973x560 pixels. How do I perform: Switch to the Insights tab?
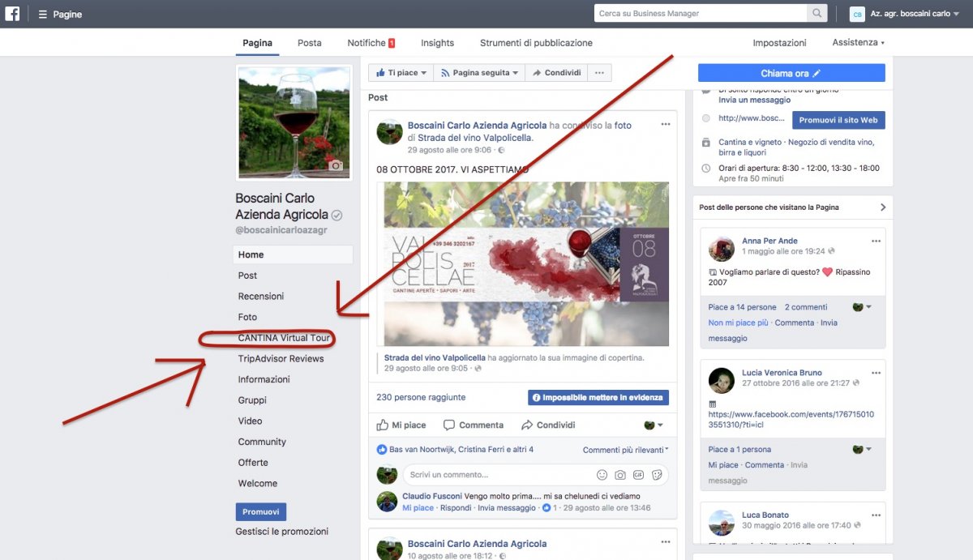437,43
